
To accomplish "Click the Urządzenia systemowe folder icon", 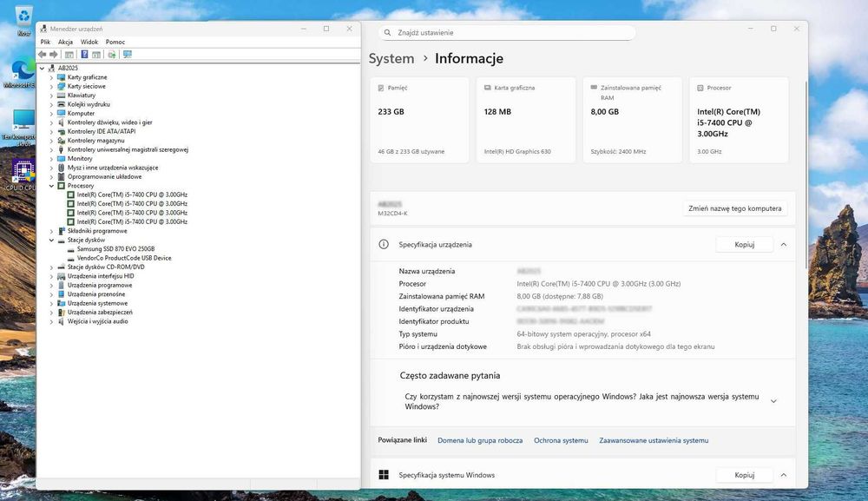I will (62, 303).
